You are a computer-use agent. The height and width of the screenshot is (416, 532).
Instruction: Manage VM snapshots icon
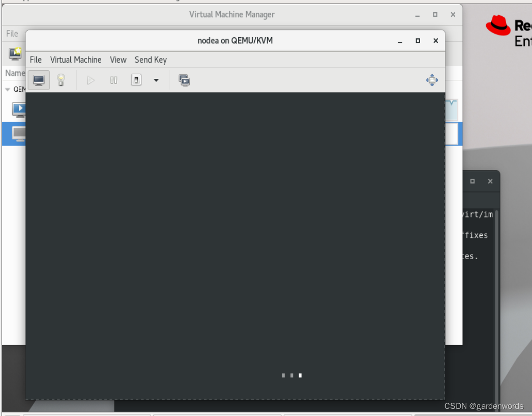tap(184, 80)
